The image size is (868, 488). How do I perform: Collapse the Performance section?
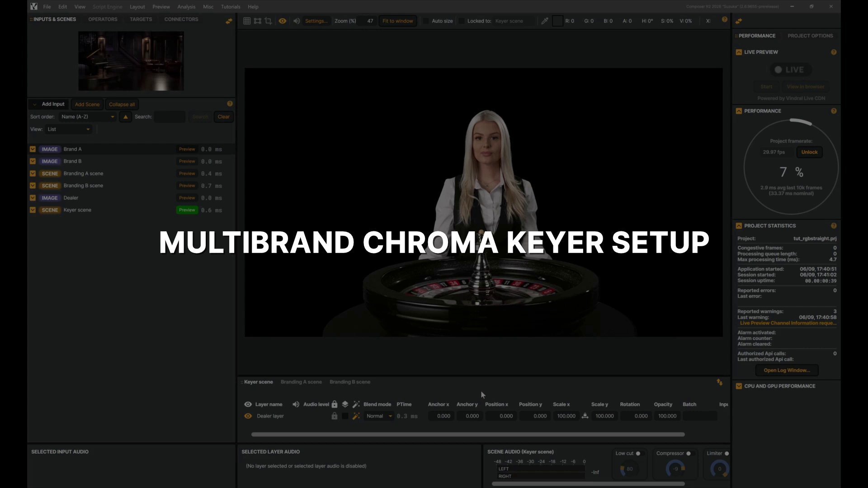coord(739,111)
